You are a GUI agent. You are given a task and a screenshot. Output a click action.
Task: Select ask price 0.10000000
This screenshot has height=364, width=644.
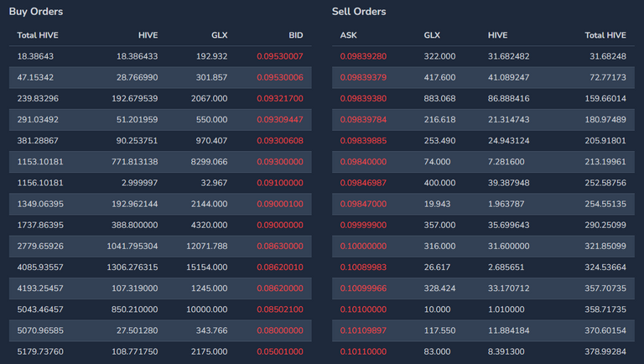363,246
